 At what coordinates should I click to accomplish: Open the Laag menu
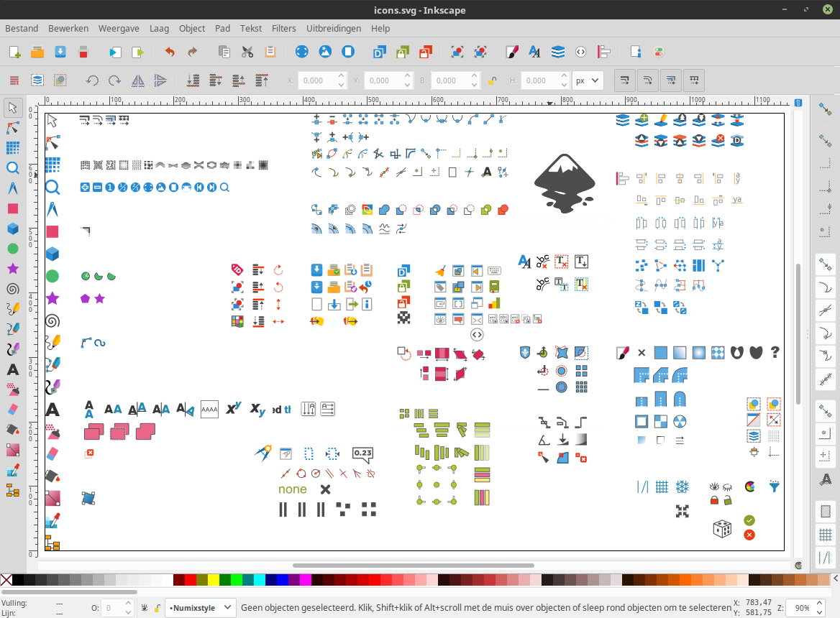tap(159, 28)
